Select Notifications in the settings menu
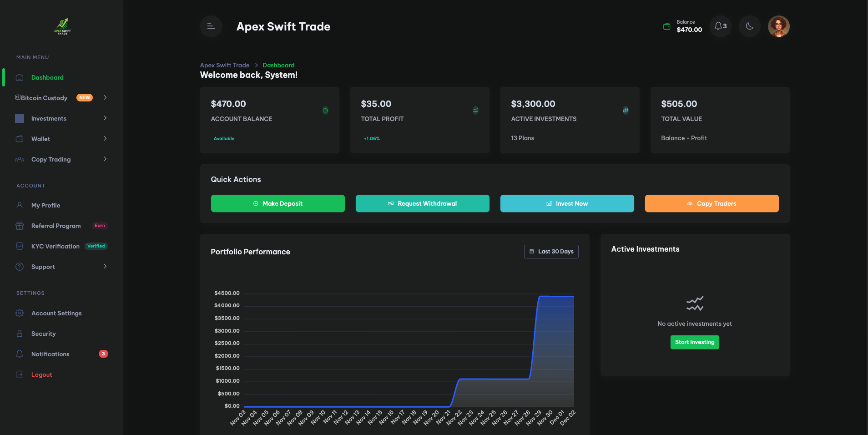This screenshot has width=868, height=435. pyautogui.click(x=50, y=354)
